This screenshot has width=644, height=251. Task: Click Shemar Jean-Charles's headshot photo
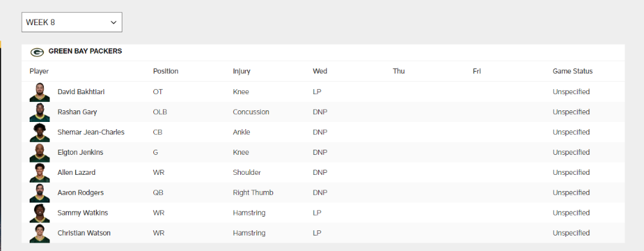click(39, 132)
